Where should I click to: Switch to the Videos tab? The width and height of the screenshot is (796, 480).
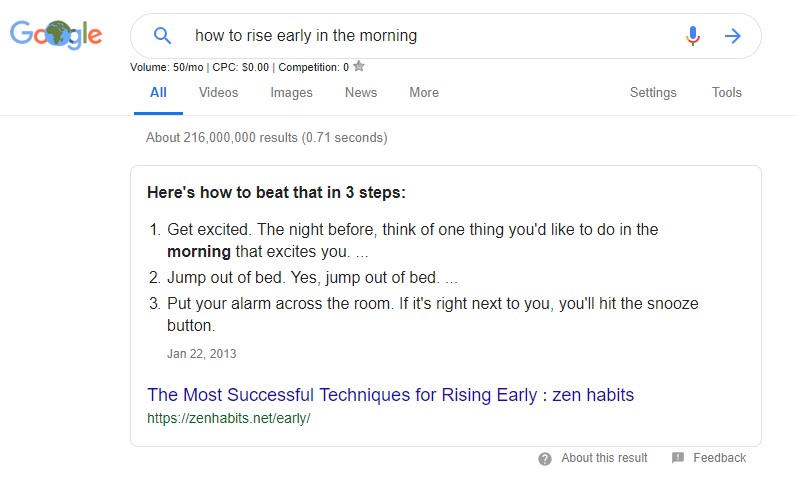(x=218, y=92)
